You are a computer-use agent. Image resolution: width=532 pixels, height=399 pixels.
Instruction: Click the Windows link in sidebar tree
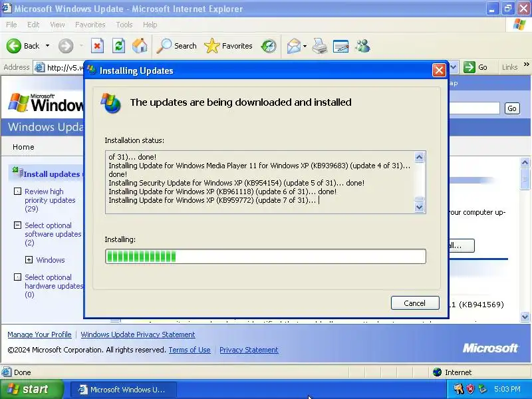51,260
